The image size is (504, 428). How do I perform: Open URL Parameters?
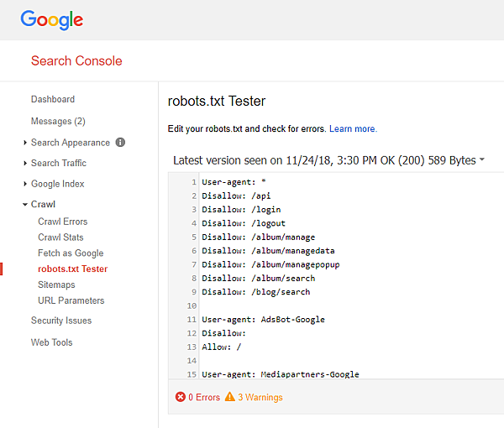71,300
